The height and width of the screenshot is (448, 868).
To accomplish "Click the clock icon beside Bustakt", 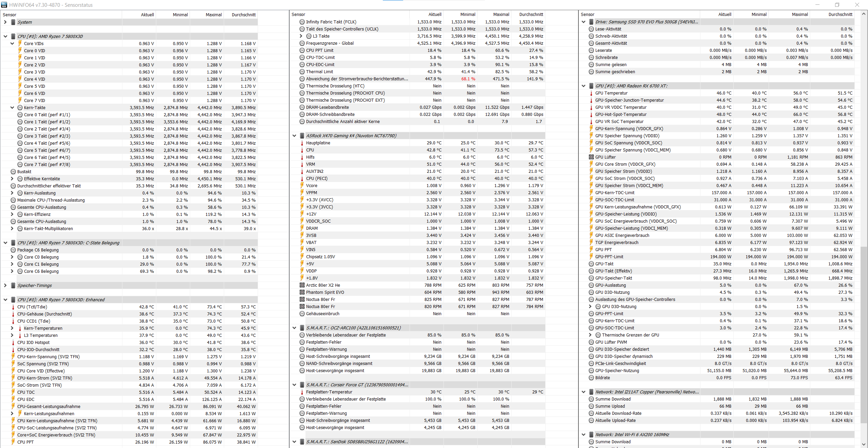I will (13, 171).
